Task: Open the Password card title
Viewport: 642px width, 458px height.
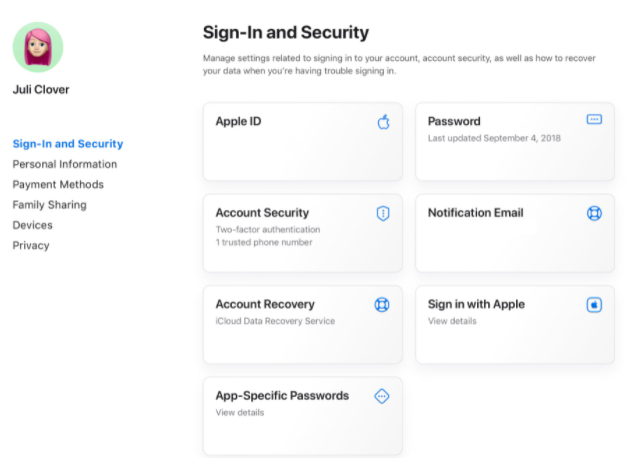Action: tap(454, 122)
